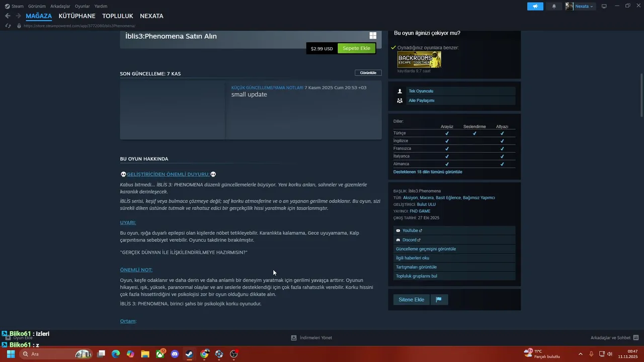Click the ÖNEMLİ NOT heading link

[x=136, y=269]
